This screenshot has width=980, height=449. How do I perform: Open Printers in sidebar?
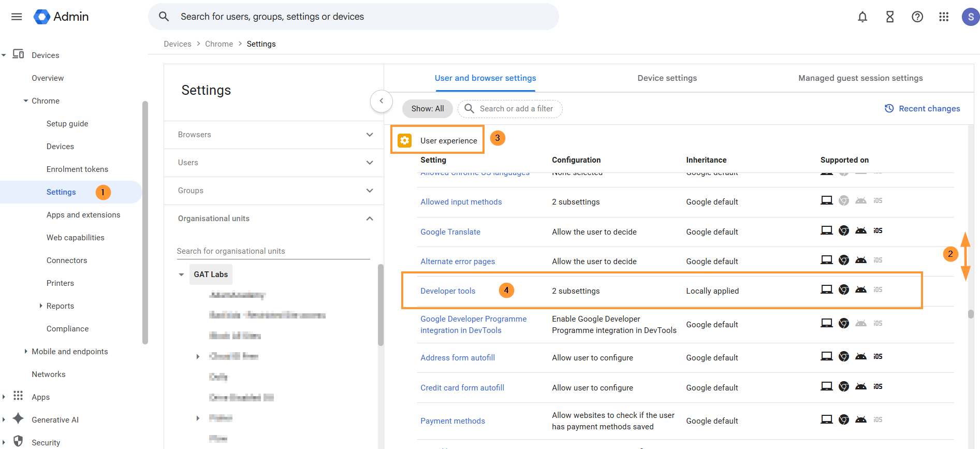pos(60,283)
